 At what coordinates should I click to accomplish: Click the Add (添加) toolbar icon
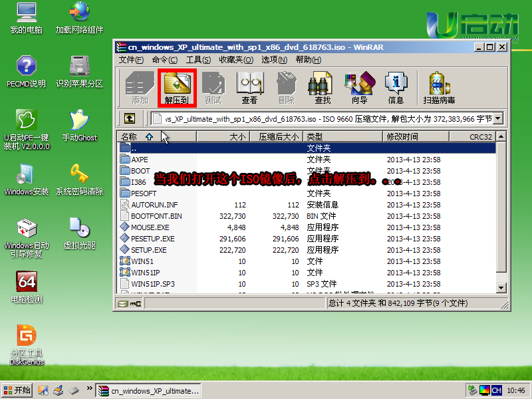140,88
